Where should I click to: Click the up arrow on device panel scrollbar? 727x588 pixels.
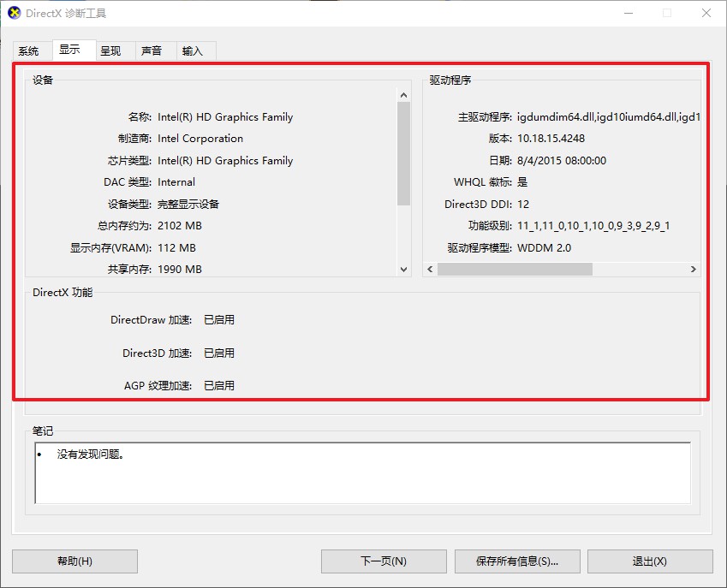click(402, 93)
